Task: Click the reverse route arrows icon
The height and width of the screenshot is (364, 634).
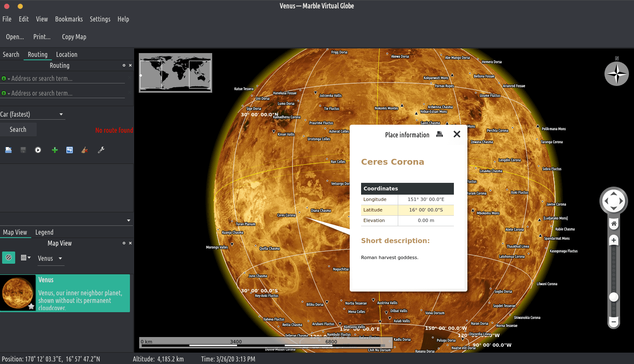Action: point(70,150)
